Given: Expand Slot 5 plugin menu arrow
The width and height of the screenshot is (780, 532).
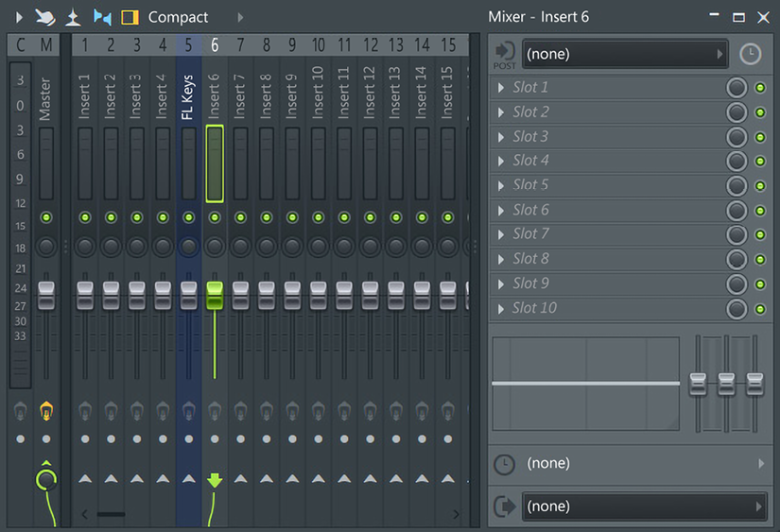Looking at the screenshot, I should pyautogui.click(x=501, y=186).
